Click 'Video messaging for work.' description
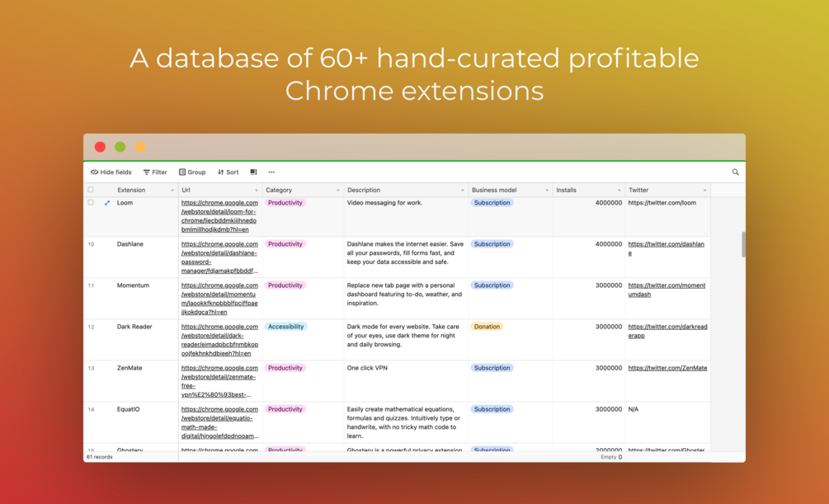 (x=384, y=203)
